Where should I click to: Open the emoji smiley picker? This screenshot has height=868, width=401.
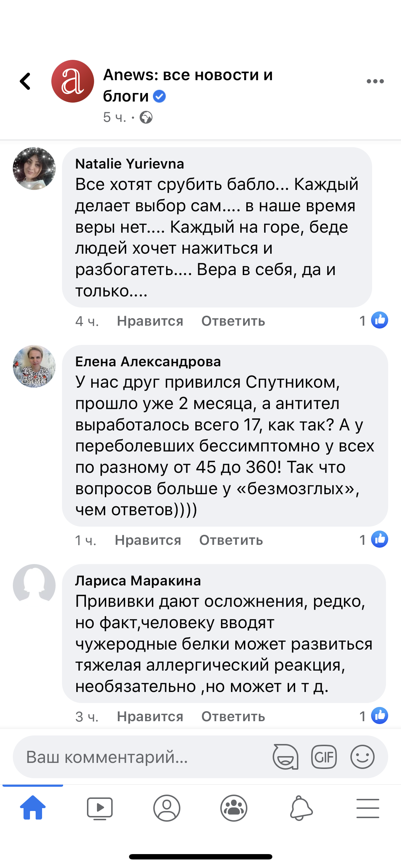tap(362, 757)
